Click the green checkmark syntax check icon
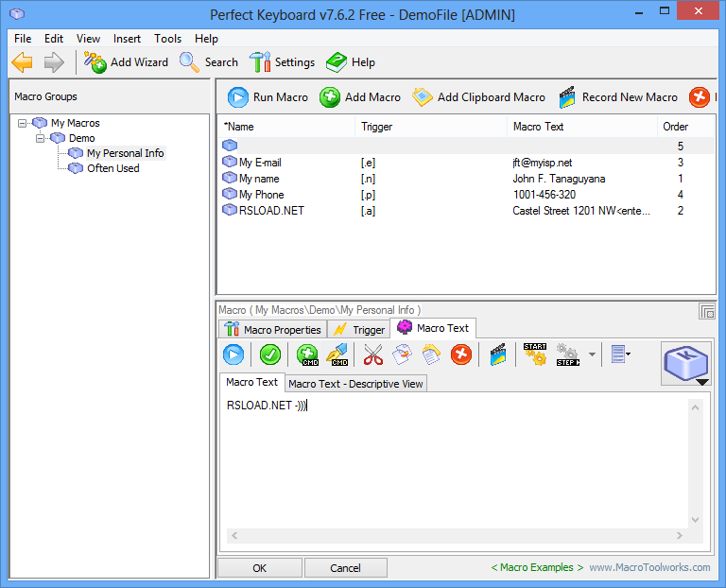 click(x=270, y=355)
